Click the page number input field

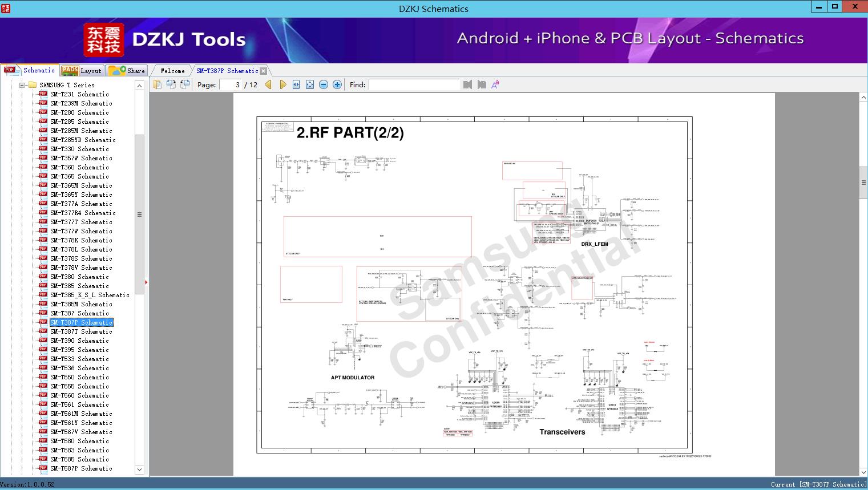[231, 84]
